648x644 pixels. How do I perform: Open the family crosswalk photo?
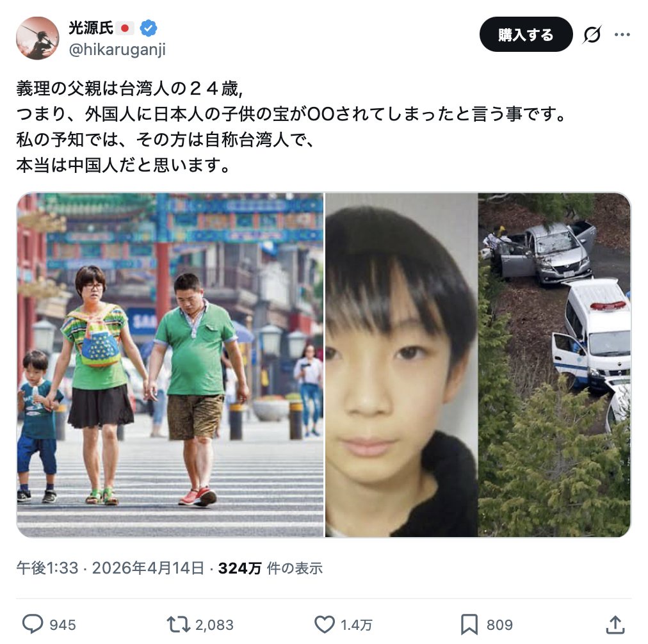point(170,365)
